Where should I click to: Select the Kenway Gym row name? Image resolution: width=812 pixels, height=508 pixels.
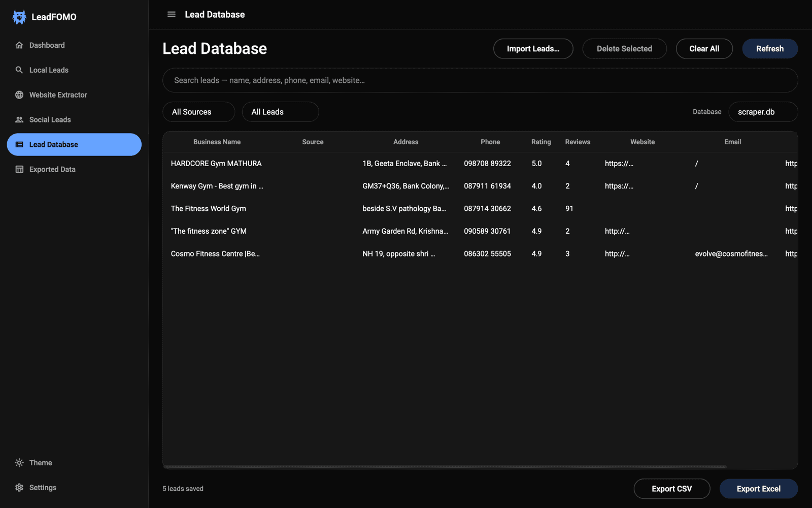pos(217,186)
